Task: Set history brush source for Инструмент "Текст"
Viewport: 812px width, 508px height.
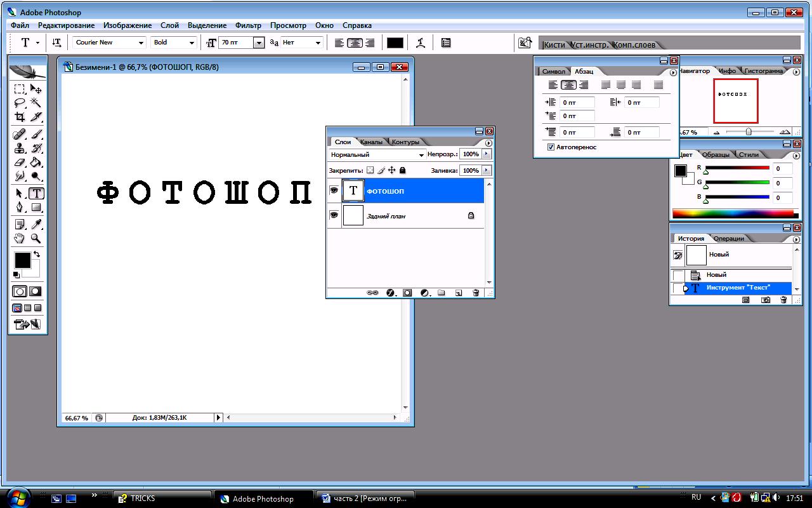Action: (678, 288)
